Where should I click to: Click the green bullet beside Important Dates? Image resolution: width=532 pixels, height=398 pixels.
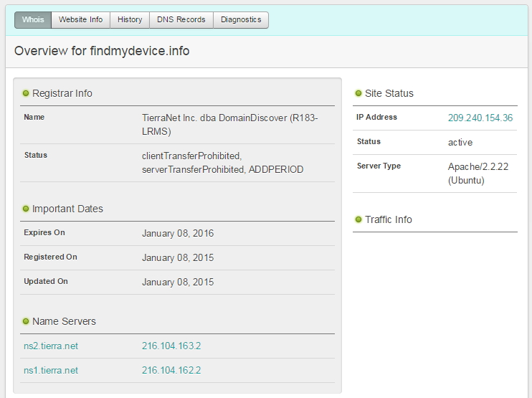26,209
